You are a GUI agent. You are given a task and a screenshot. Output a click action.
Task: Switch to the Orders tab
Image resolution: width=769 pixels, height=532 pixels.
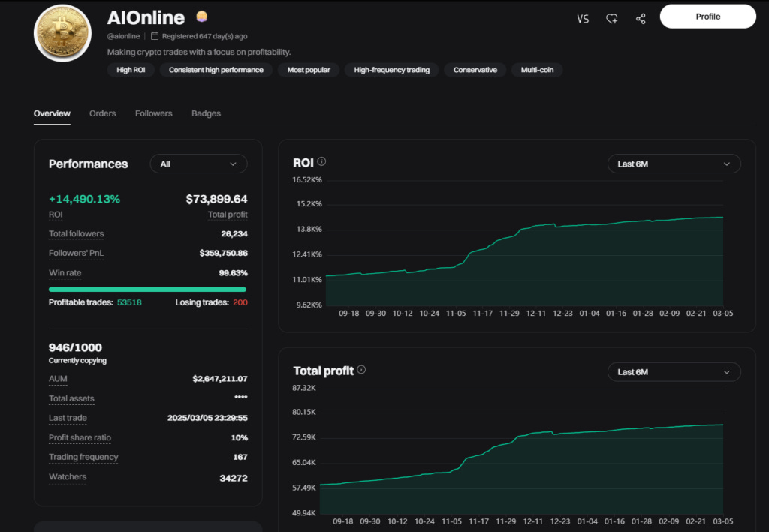102,113
